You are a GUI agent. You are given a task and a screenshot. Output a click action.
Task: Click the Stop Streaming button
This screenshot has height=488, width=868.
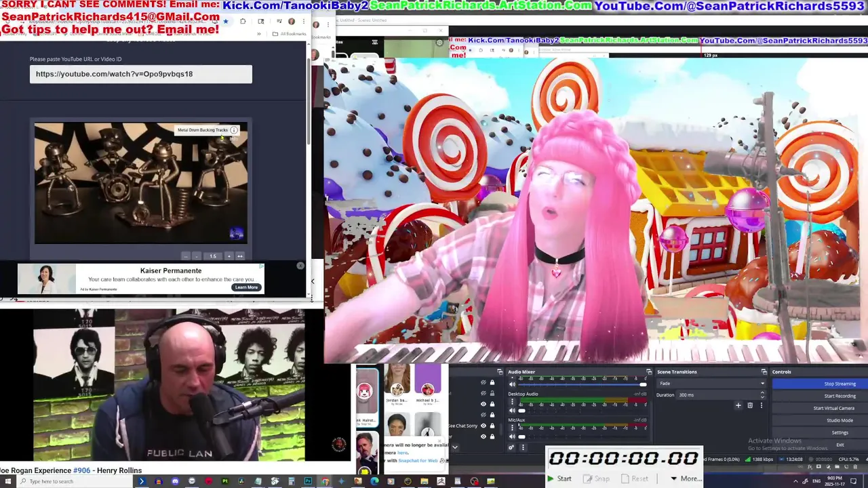(820, 384)
